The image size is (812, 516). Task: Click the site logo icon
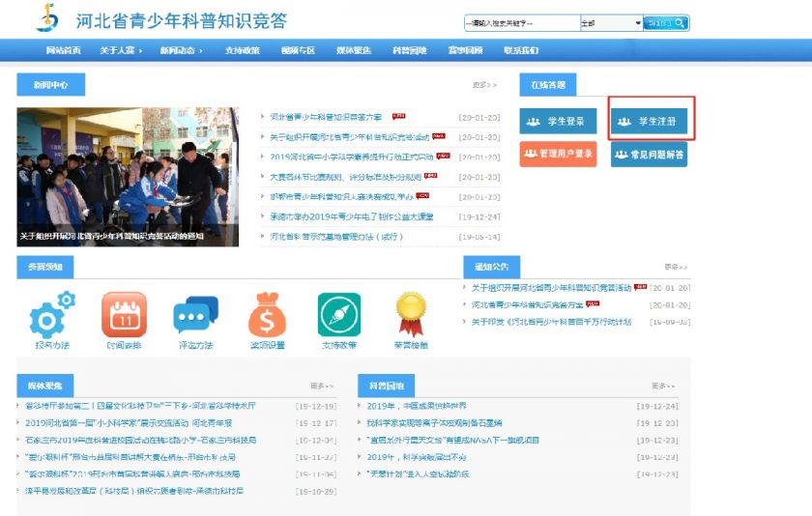[47, 18]
